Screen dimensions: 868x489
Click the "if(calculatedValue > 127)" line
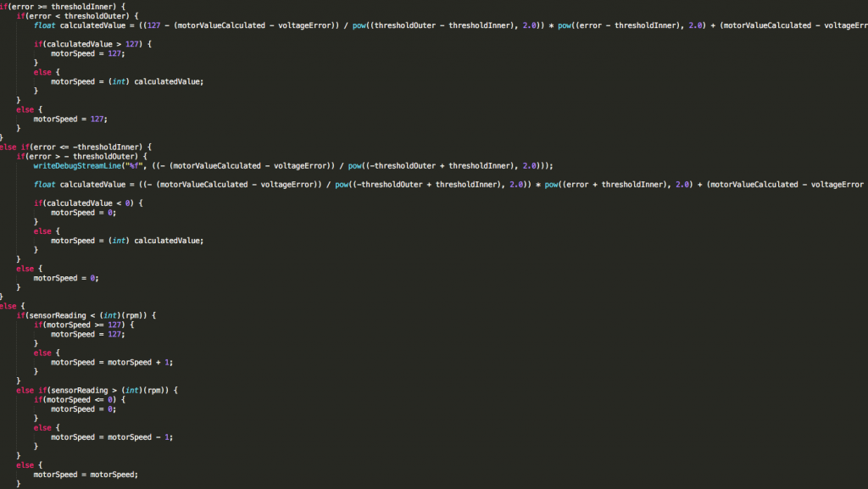92,44
